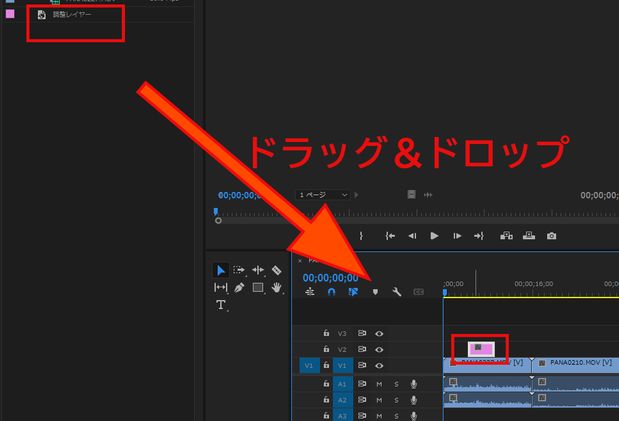619x421 pixels.
Task: Target track A1 header button
Action: 342,384
